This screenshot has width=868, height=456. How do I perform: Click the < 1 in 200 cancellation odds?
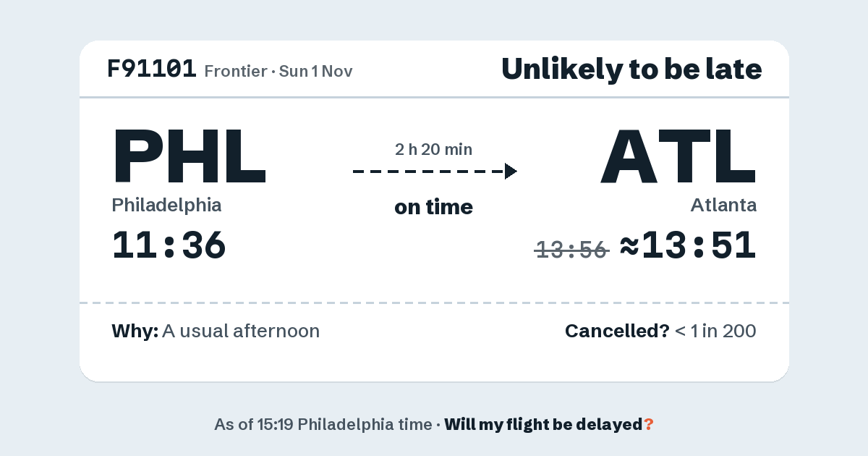coord(715,332)
